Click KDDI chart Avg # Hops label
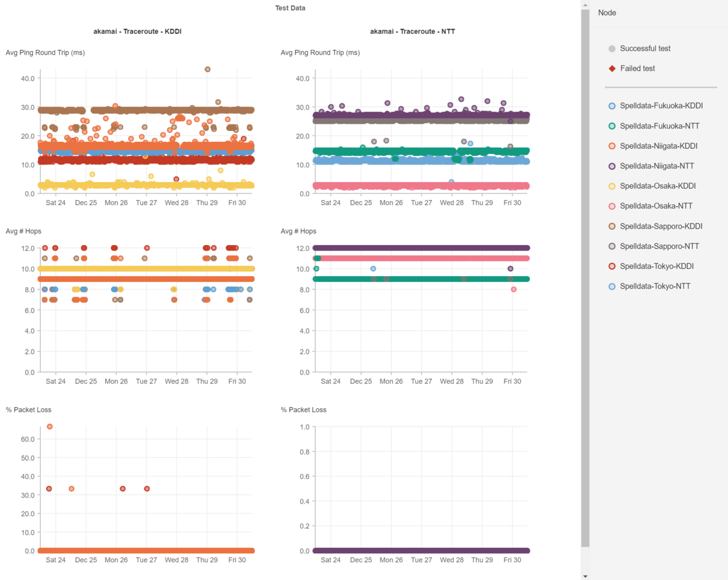The width and height of the screenshot is (728, 580). pyautogui.click(x=24, y=231)
